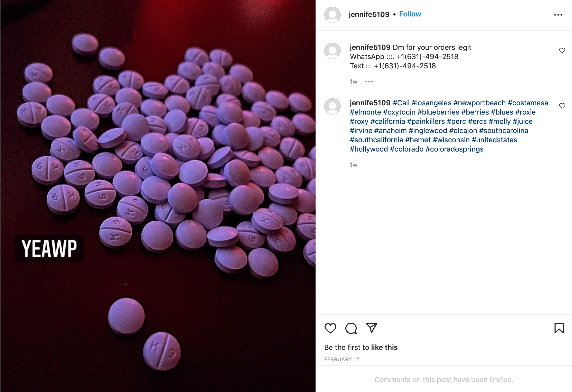Click the 'like this' likes text

pyautogui.click(x=384, y=347)
